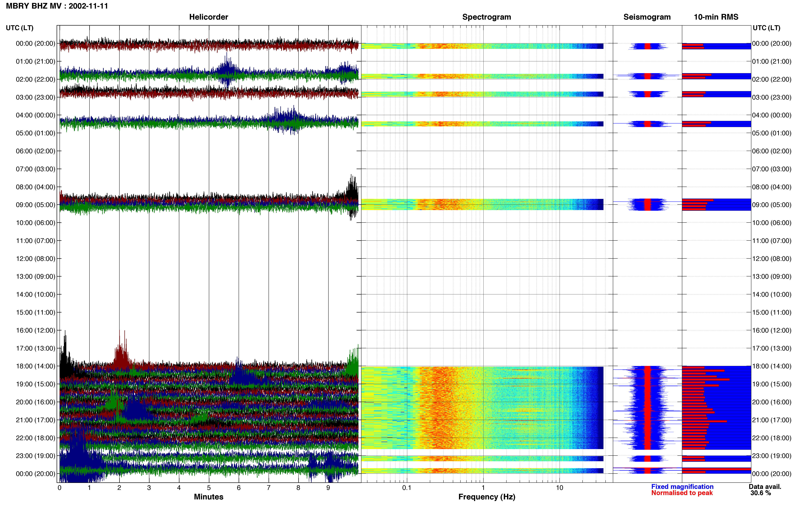Click the 30.6 % data availability value

pos(761,493)
